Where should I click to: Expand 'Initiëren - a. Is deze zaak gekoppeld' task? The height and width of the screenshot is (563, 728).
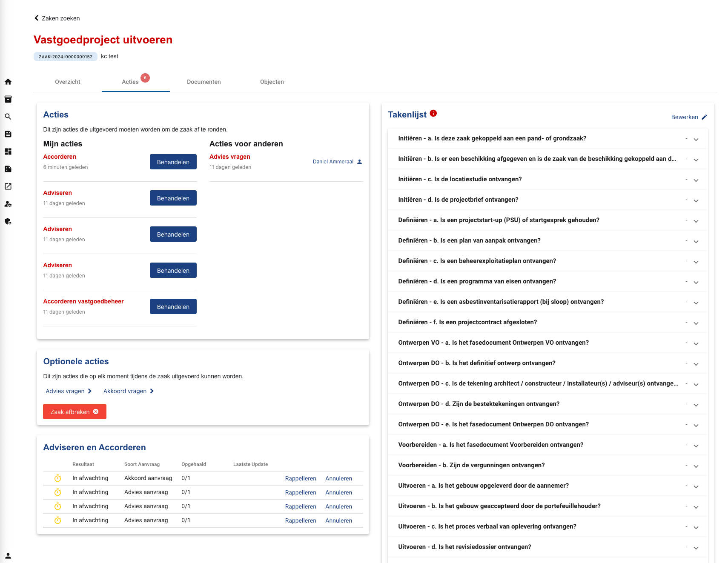[x=548, y=138]
